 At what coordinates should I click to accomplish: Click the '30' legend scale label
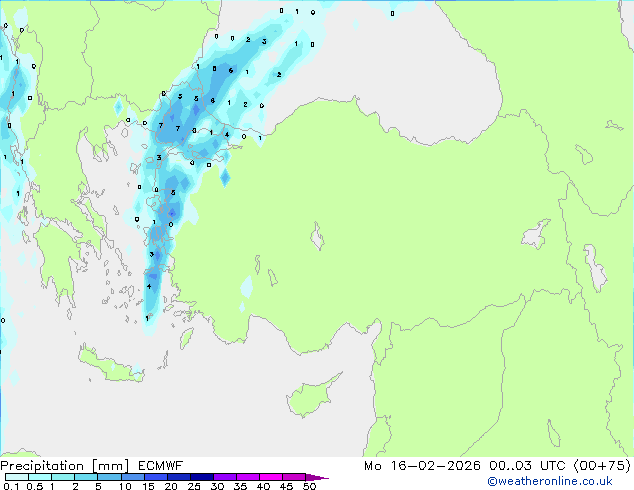(217, 486)
